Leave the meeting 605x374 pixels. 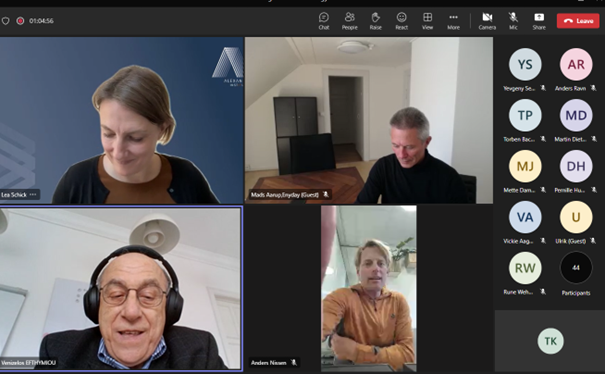point(578,21)
